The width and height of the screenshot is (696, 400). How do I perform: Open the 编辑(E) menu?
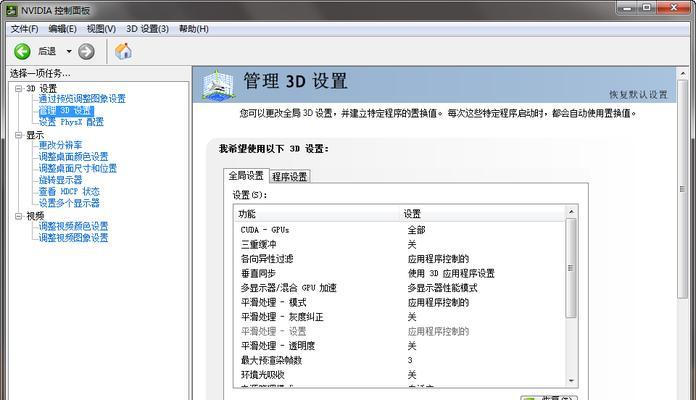pos(62,29)
